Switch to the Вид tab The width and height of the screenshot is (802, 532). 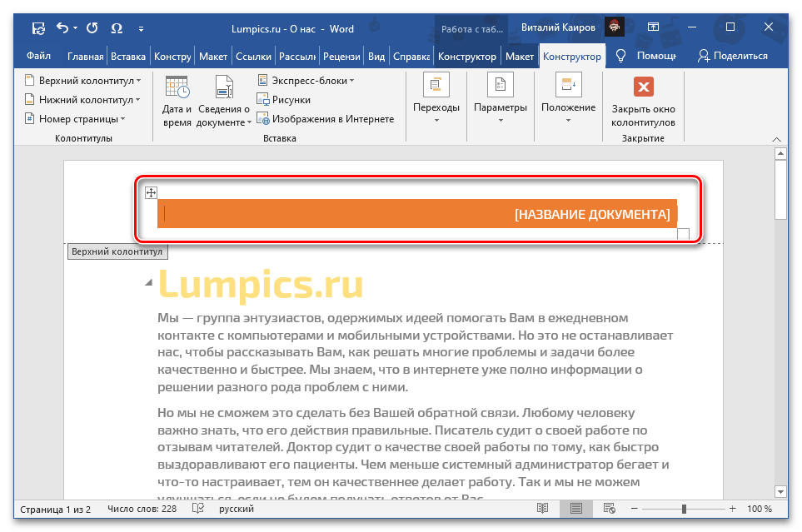tap(376, 57)
